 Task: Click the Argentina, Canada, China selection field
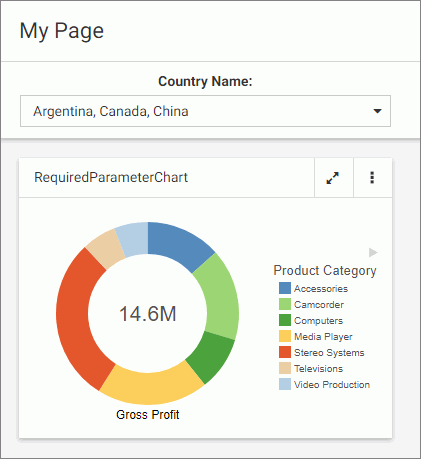pos(205,111)
